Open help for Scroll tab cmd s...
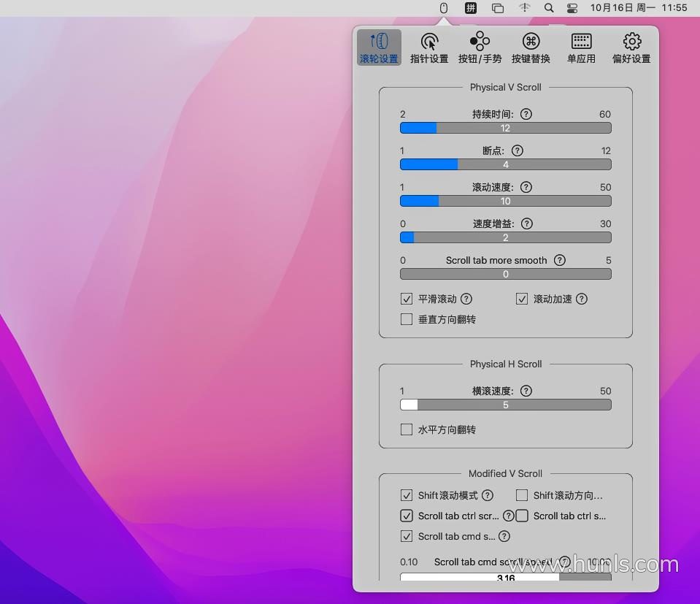 pyautogui.click(x=504, y=537)
